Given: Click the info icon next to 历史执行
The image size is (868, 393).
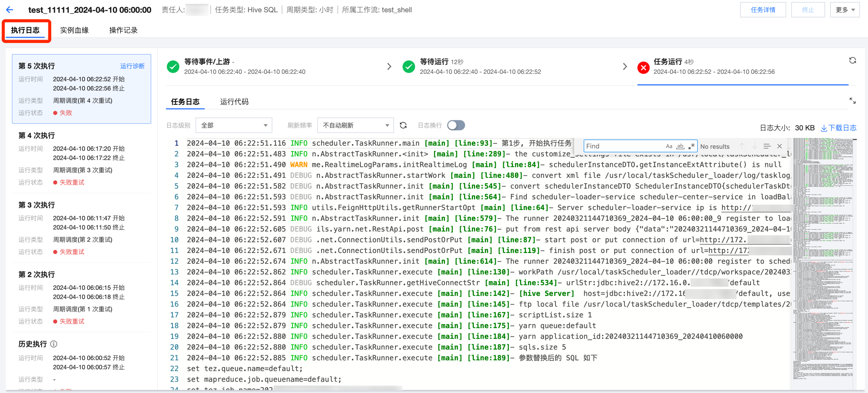Looking at the screenshot, I should pyautogui.click(x=54, y=344).
